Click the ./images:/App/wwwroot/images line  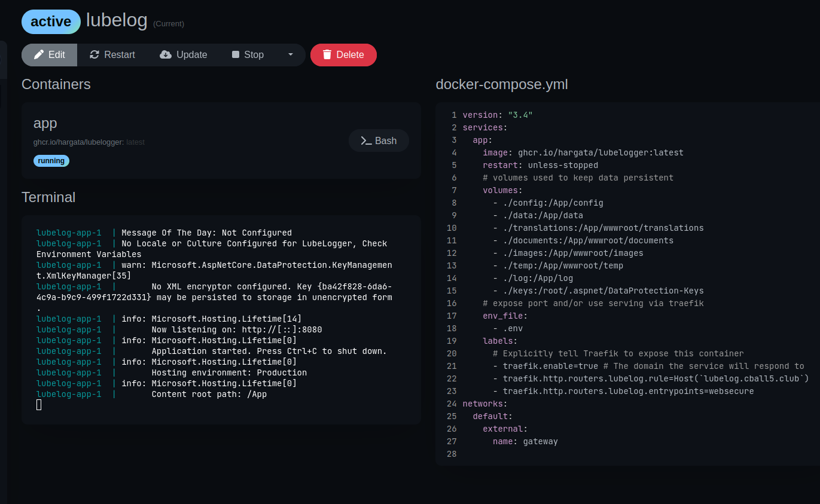[568, 253]
